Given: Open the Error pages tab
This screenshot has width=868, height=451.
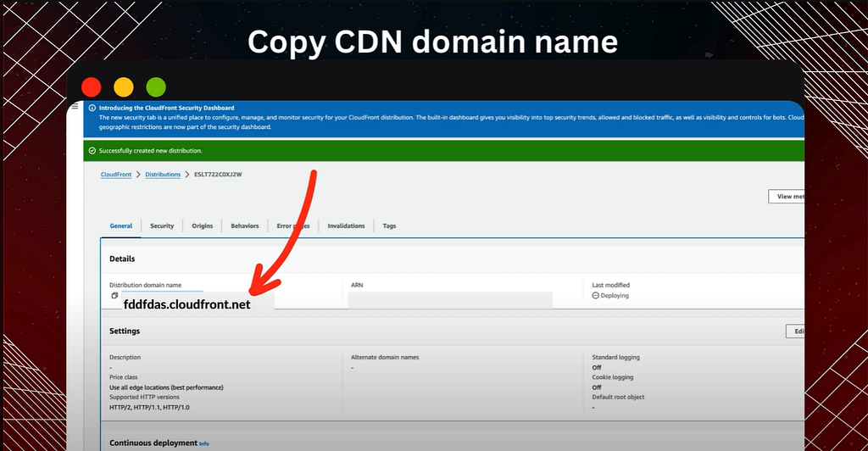Looking at the screenshot, I should click(293, 225).
